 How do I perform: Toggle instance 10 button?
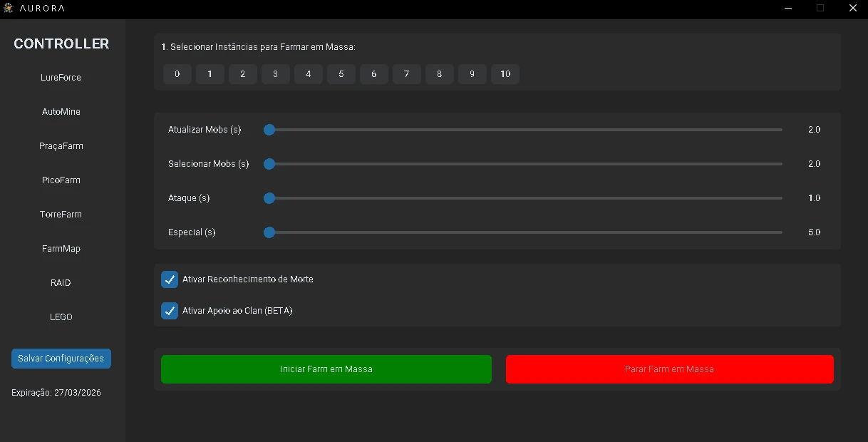click(x=505, y=74)
